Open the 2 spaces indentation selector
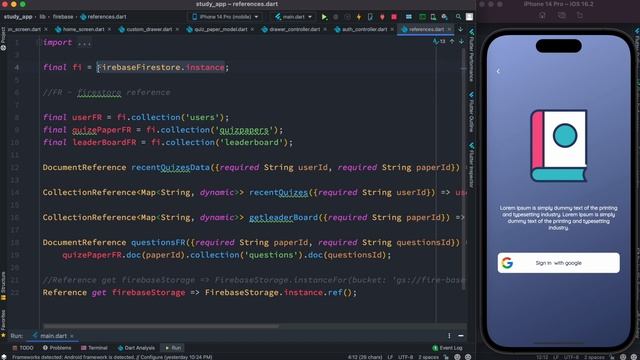 click(x=428, y=357)
